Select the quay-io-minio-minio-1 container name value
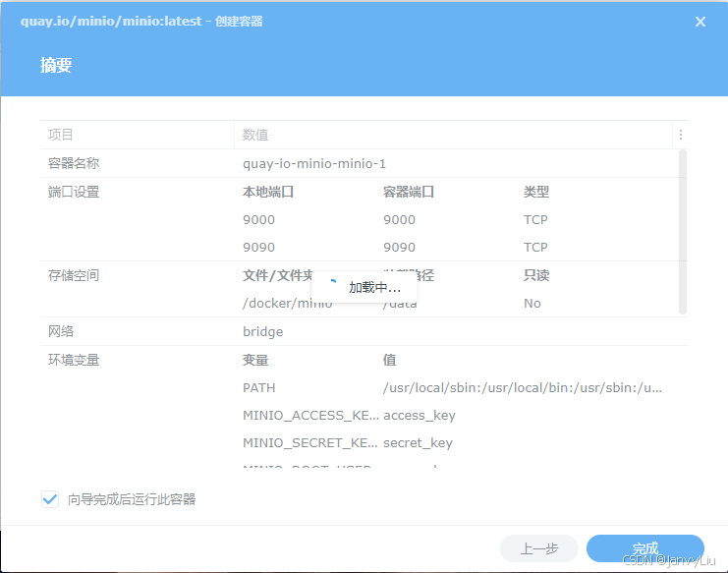 [x=313, y=163]
